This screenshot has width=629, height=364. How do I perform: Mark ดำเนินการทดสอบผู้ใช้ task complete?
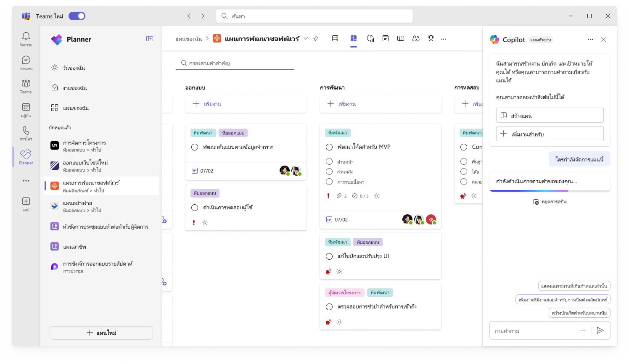(x=195, y=208)
